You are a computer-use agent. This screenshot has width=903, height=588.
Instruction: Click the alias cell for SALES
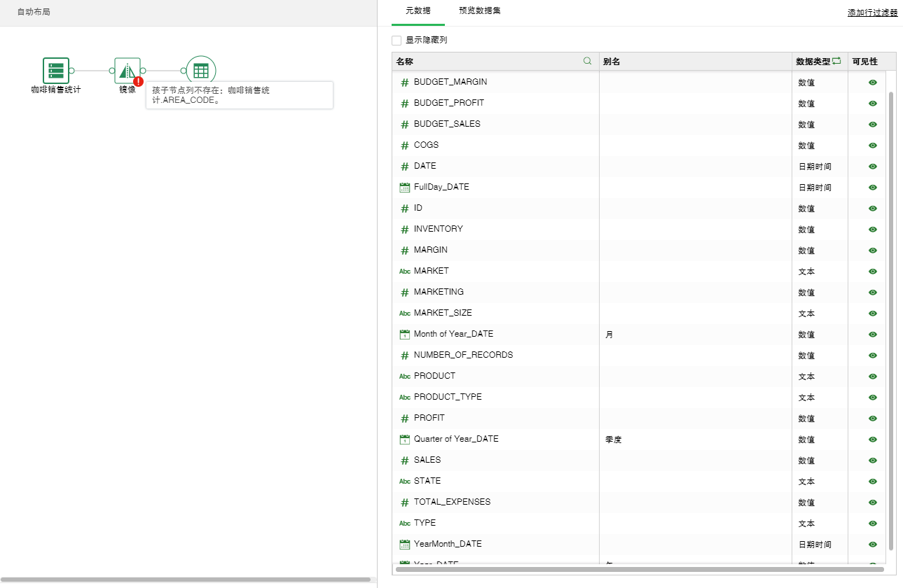pos(695,461)
